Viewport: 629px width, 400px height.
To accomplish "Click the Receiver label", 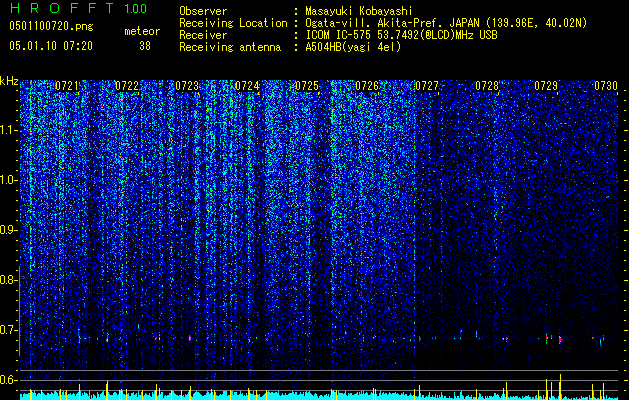I will (203, 35).
